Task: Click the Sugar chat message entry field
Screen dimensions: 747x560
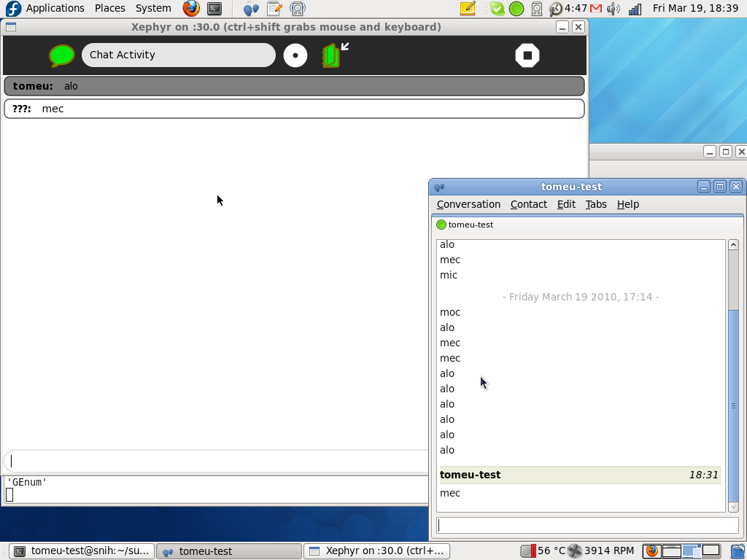Action: pyautogui.click(x=217, y=461)
